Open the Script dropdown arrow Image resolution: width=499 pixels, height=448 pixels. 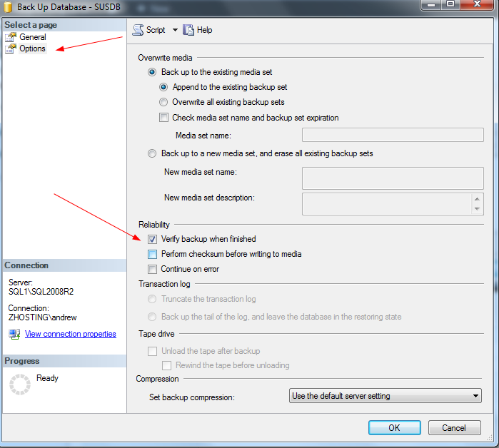175,30
